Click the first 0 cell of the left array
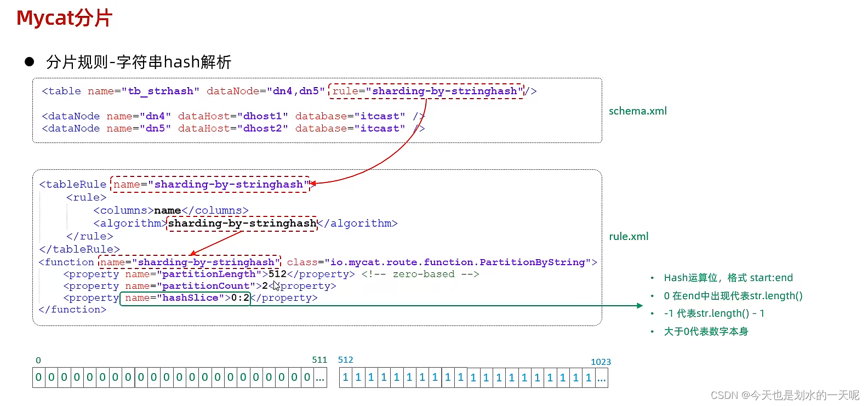868x406 pixels. (38, 378)
